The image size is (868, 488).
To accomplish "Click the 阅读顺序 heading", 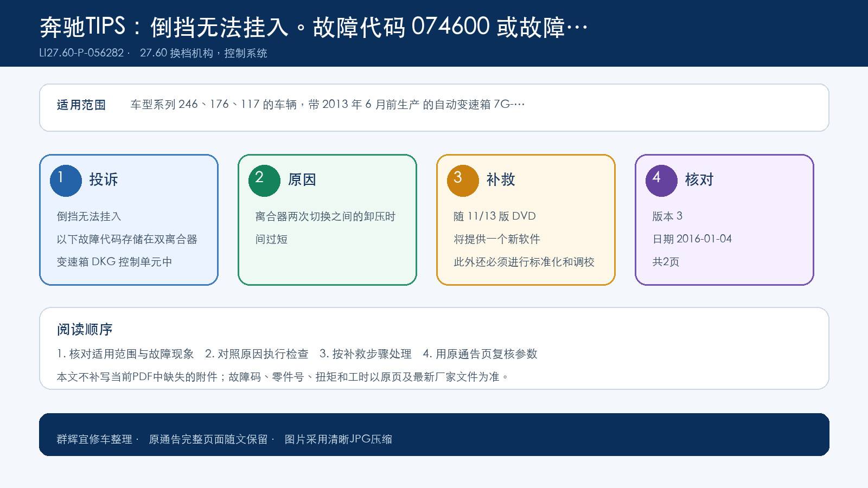I will point(85,329).
